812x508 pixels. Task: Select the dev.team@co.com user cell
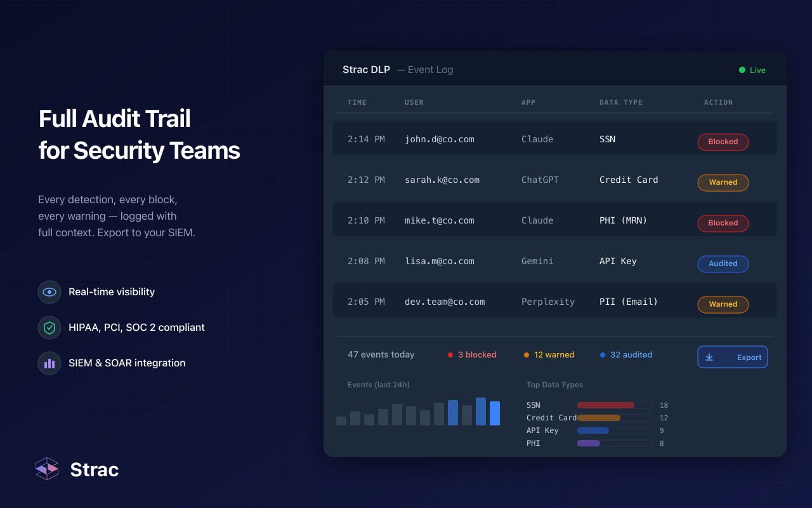click(445, 302)
